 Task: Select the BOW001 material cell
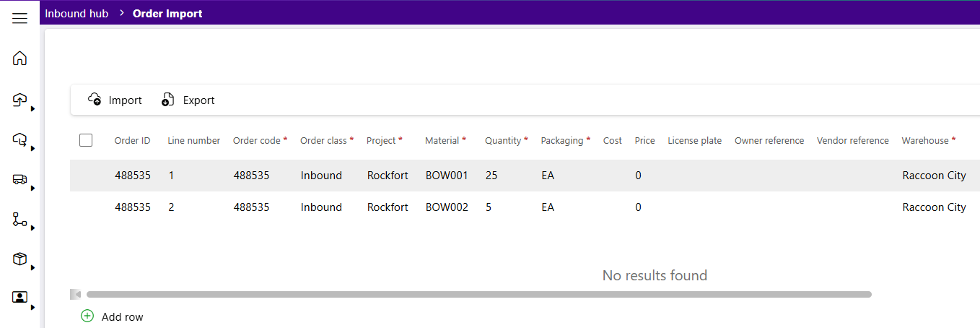coord(447,175)
